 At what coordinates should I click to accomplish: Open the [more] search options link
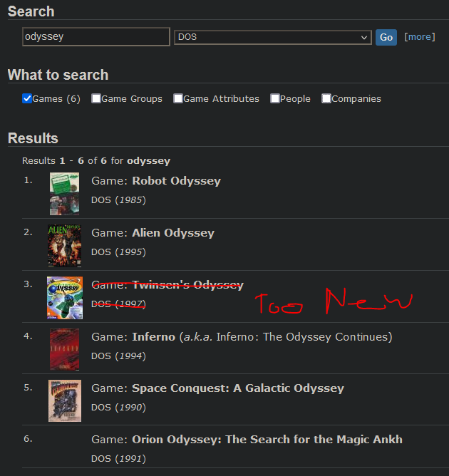click(x=420, y=37)
